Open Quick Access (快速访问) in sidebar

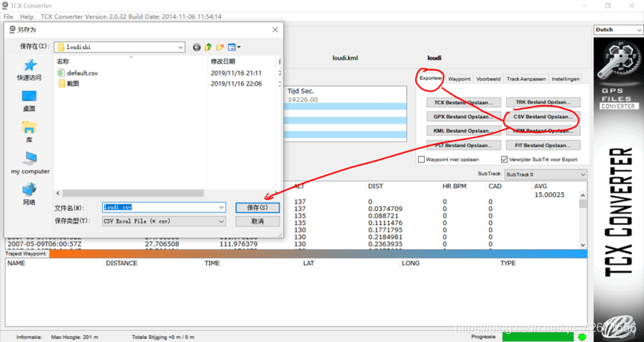pyautogui.click(x=29, y=70)
